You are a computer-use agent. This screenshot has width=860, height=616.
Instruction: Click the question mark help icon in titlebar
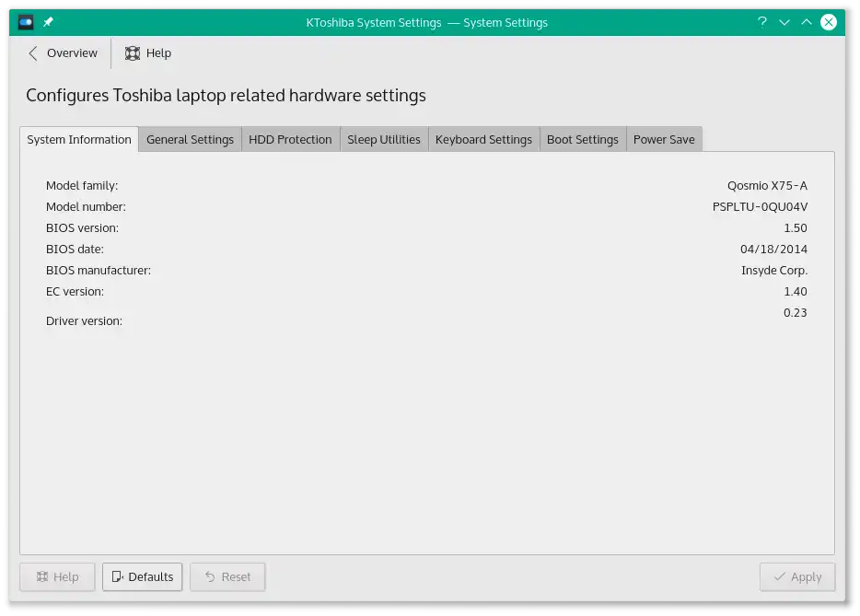tap(761, 22)
